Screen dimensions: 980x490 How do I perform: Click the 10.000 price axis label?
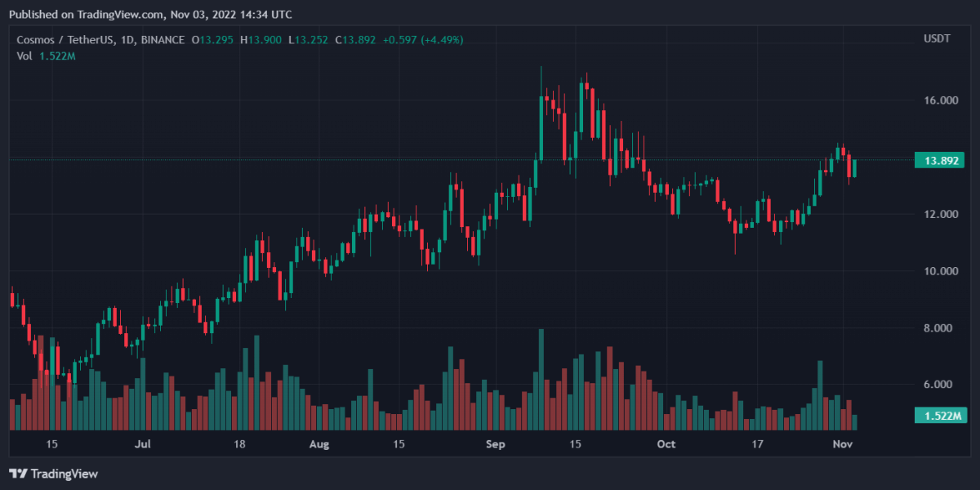[x=941, y=271]
